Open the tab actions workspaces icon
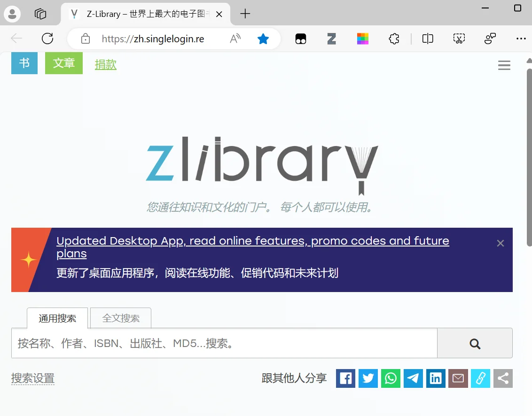The width and height of the screenshot is (532, 416). coord(40,14)
